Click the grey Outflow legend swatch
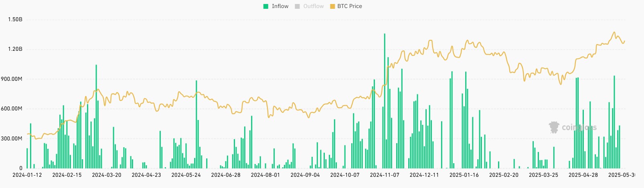This screenshot has width=644, height=188. (x=297, y=6)
